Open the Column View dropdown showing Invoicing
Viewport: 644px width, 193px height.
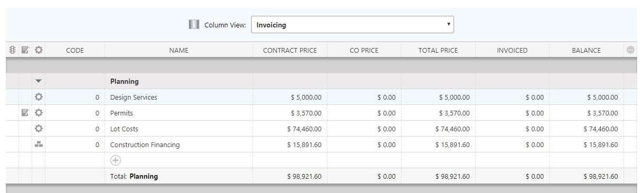click(352, 24)
